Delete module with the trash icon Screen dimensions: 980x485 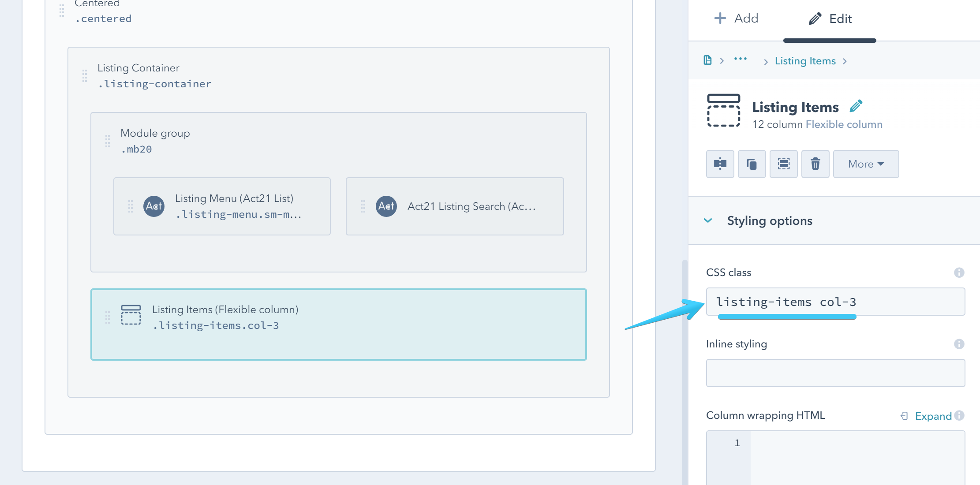(815, 164)
